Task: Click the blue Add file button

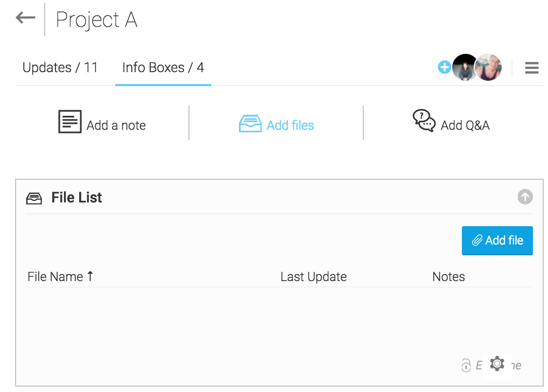Action: point(497,241)
